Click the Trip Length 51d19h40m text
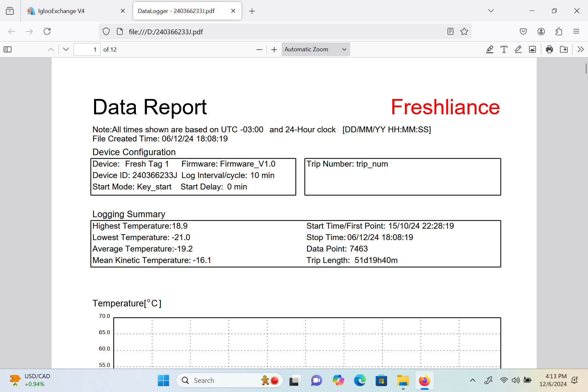Viewport: 588px width, 392px height. tap(352, 260)
